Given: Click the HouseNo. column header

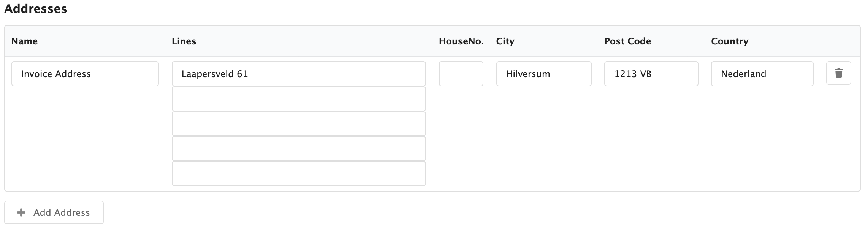Looking at the screenshot, I should [461, 41].
